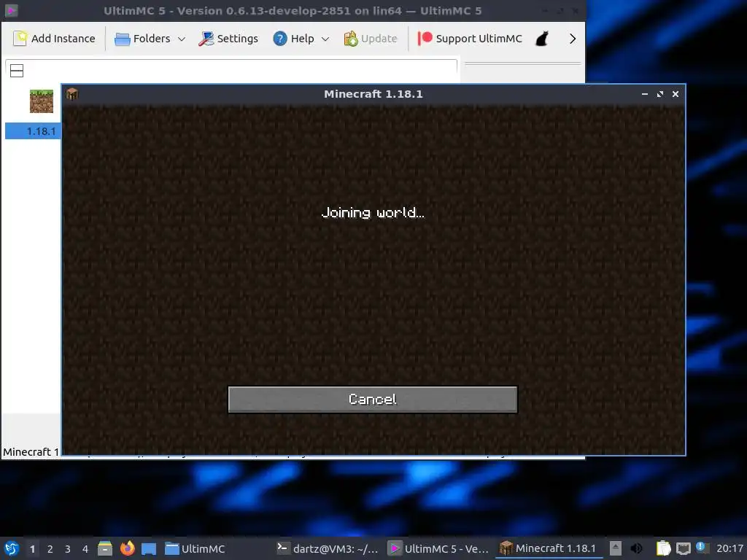Maximize the Minecraft 1.18.1 window
Image resolution: width=747 pixels, height=560 pixels.
click(659, 94)
